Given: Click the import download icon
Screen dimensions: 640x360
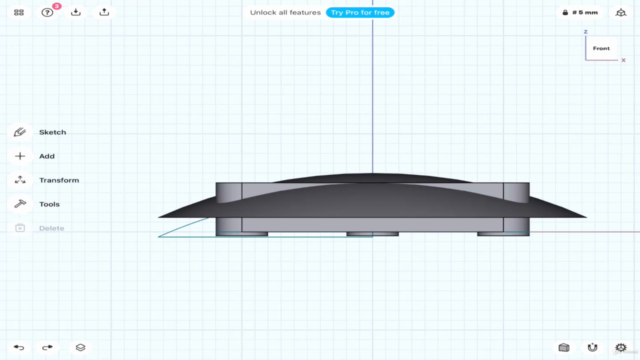Looking at the screenshot, I should pyautogui.click(x=76, y=12).
